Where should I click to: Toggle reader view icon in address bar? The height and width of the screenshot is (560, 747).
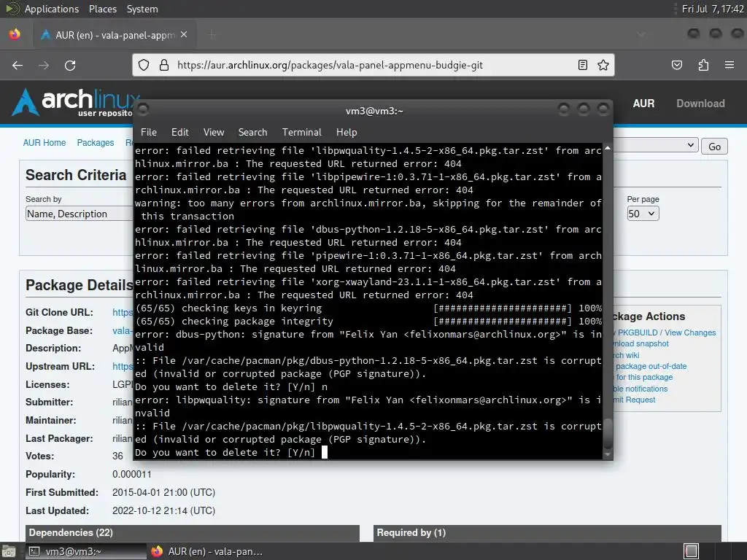coord(583,65)
